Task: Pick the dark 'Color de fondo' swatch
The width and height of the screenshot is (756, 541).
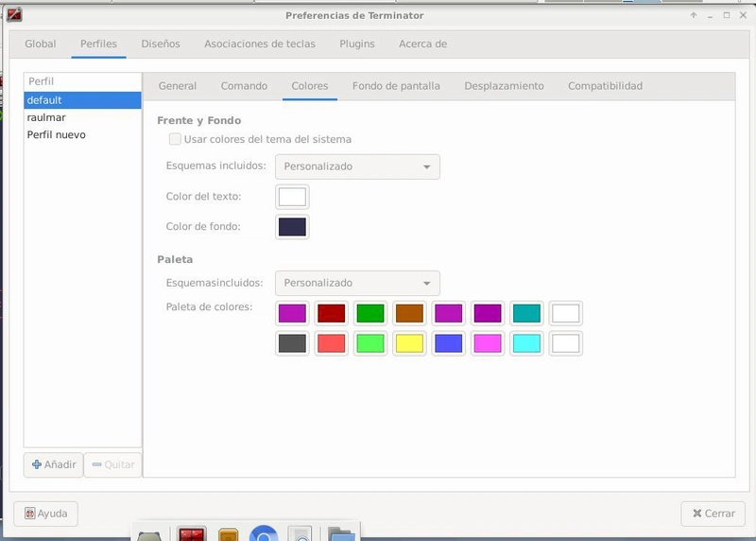Action: (x=292, y=227)
